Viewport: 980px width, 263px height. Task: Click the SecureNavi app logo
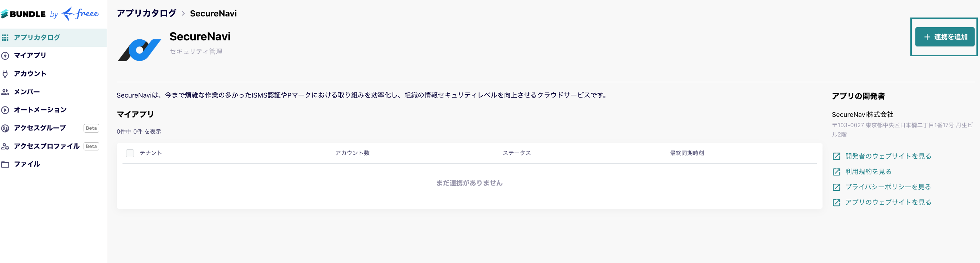[139, 49]
